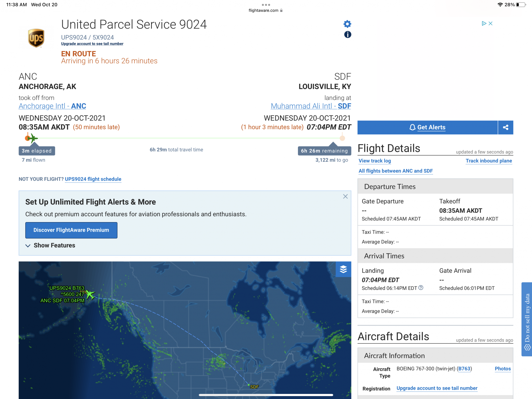This screenshot has height=399, width=532.
Task: Click the 6h 29m total travel time text
Action: 176,150
